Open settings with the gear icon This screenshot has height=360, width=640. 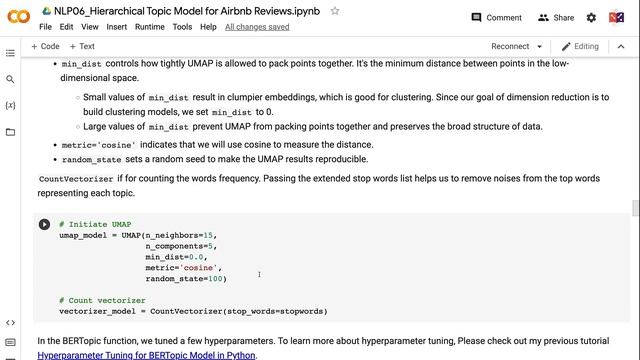[591, 18]
